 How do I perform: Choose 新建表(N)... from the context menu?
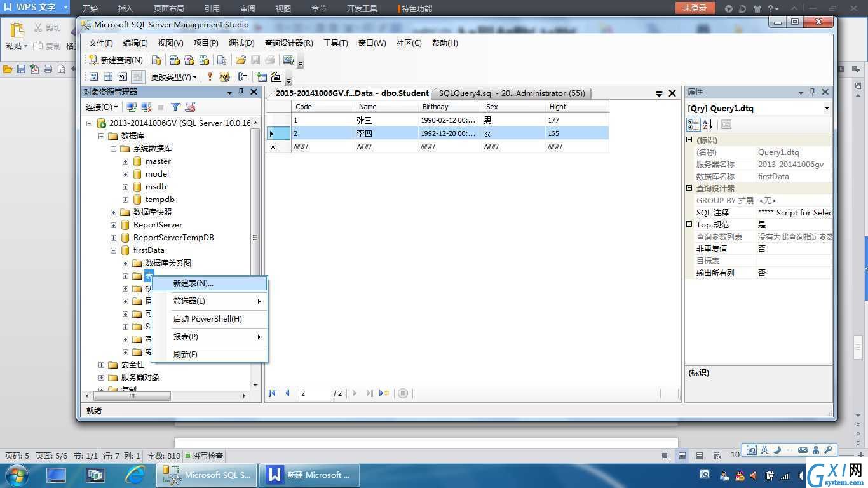click(x=210, y=283)
